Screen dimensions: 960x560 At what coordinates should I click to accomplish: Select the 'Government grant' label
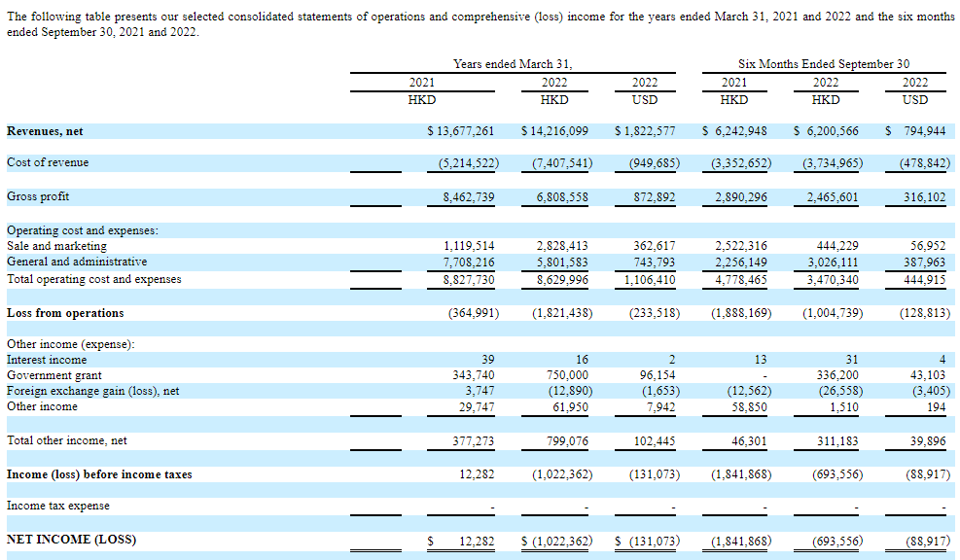coord(54,375)
